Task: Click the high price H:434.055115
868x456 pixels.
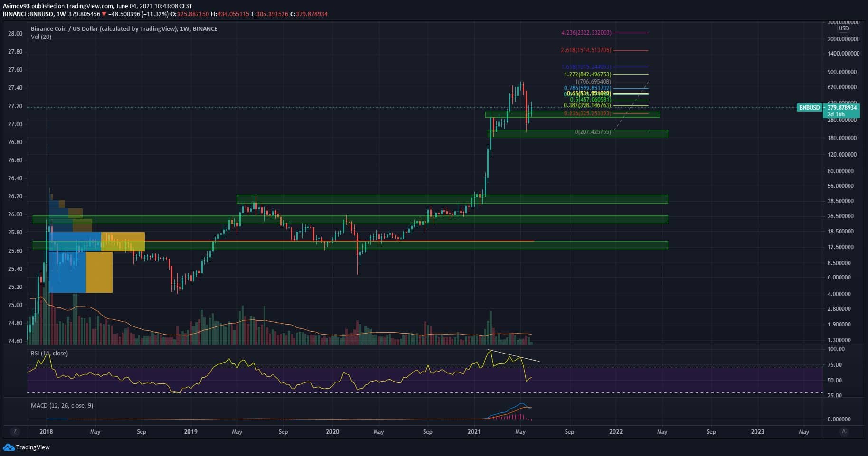Action: click(x=229, y=14)
